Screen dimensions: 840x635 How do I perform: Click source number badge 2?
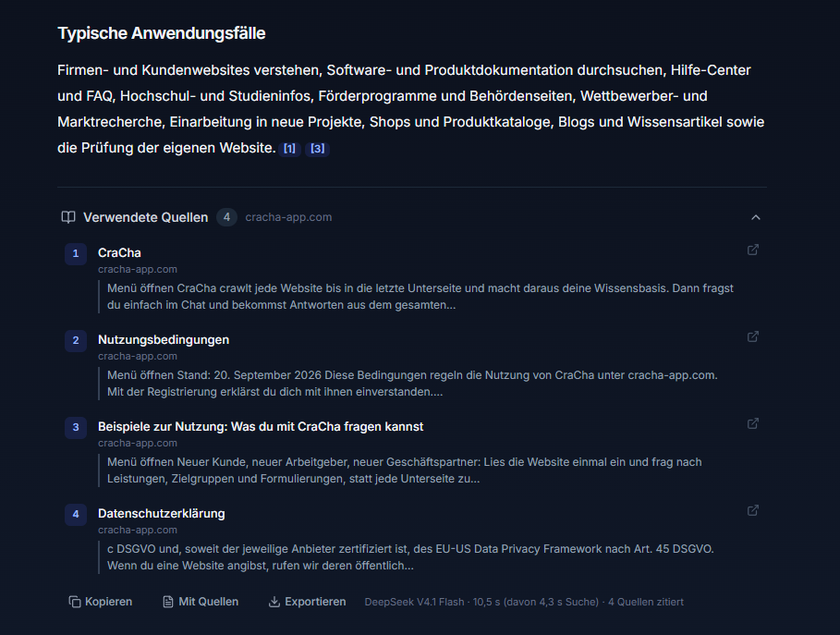coord(76,340)
